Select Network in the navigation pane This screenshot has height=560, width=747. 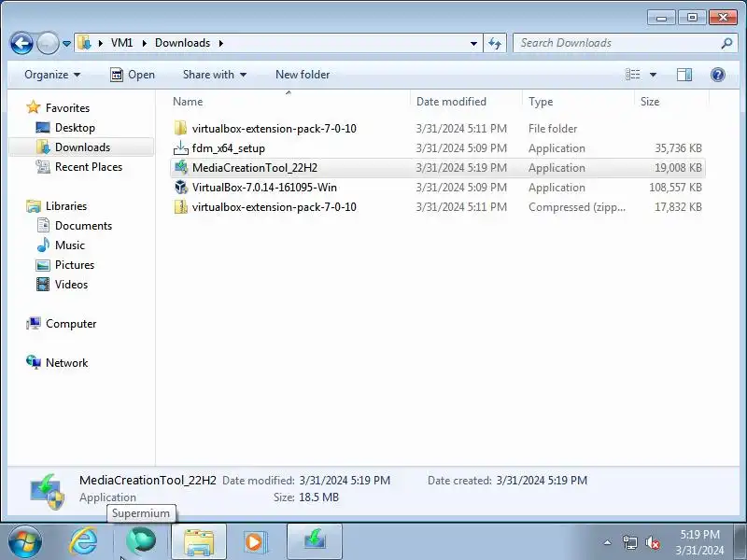click(x=66, y=363)
